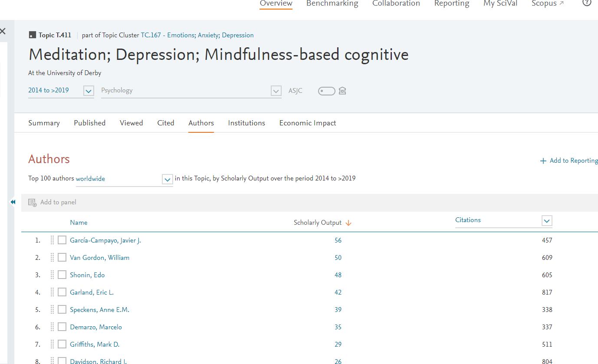This screenshot has height=364, width=598.
Task: Collapse the side panel with double-arrow icon
Action: (x=13, y=202)
